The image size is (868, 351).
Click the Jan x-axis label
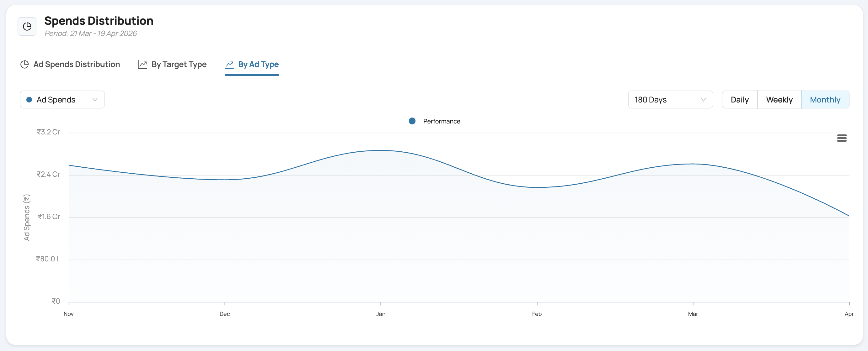tap(381, 314)
